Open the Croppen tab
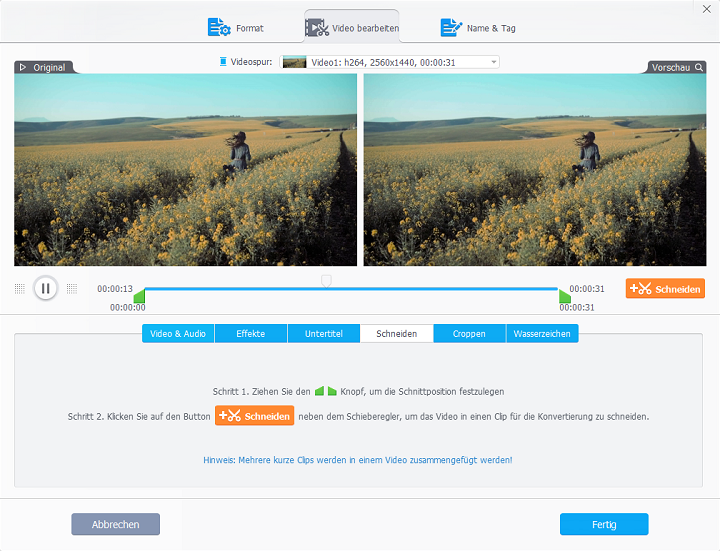 pos(469,334)
